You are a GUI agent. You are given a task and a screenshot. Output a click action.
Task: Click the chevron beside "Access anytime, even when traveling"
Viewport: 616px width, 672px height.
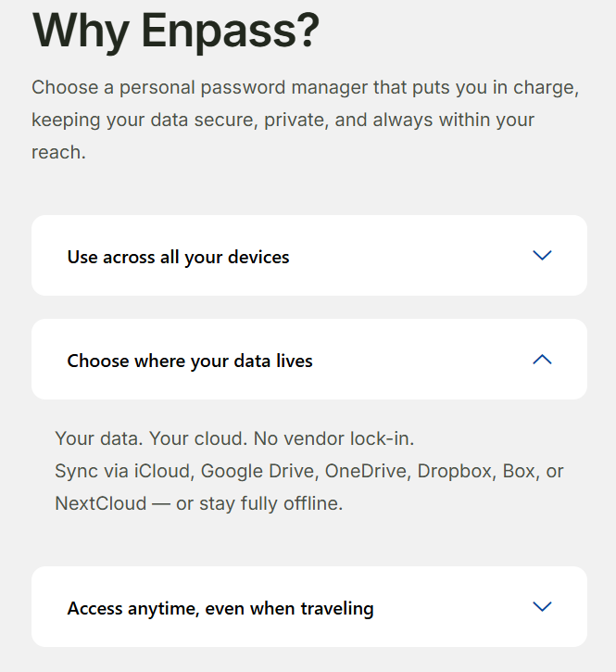pos(542,607)
